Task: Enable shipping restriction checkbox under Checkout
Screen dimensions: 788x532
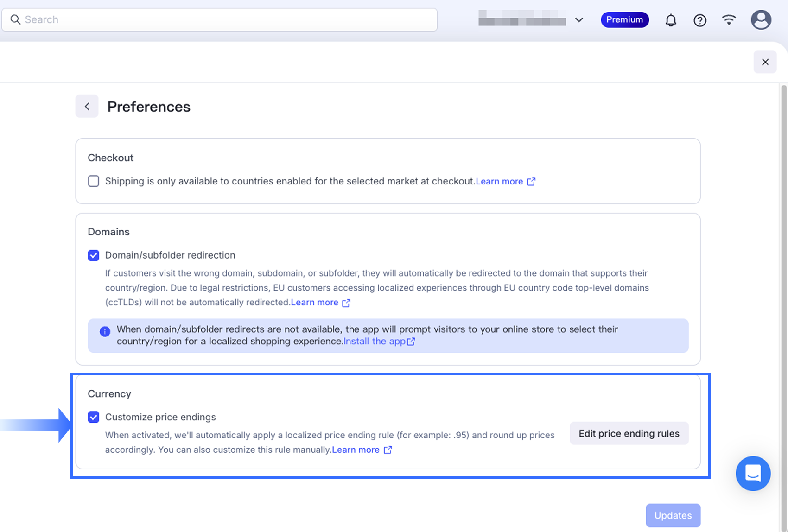Action: [x=94, y=181]
